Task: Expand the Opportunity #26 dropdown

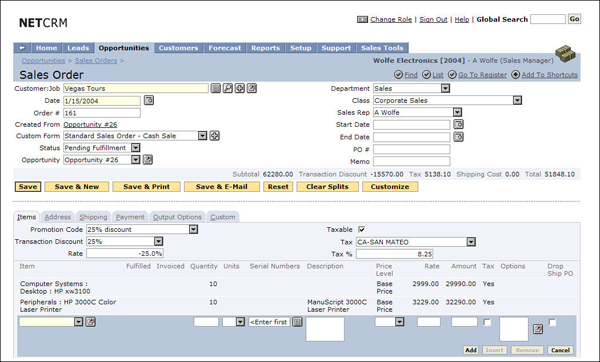Action: coord(135,160)
